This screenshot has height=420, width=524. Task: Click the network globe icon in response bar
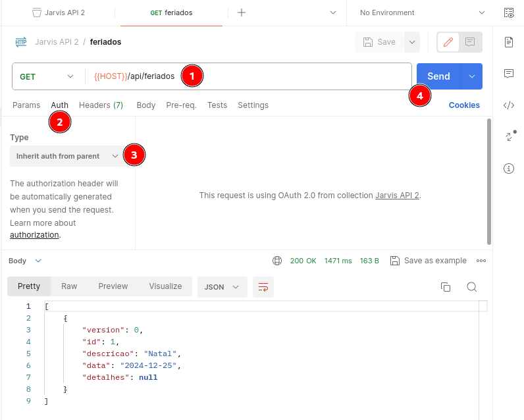point(277,261)
